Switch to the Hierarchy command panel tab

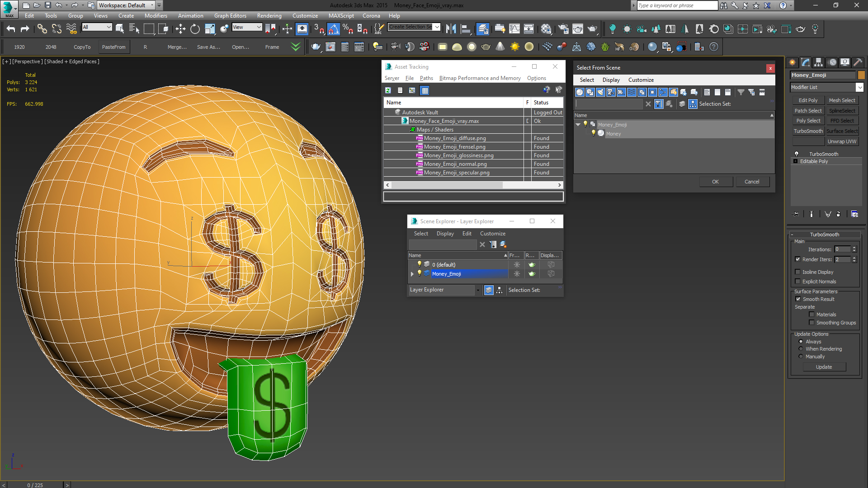(x=819, y=62)
